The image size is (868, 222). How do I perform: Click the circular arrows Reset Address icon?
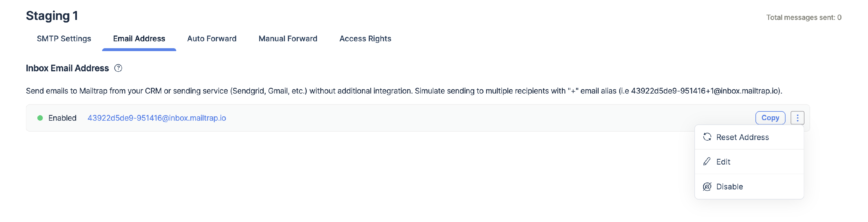pos(707,137)
